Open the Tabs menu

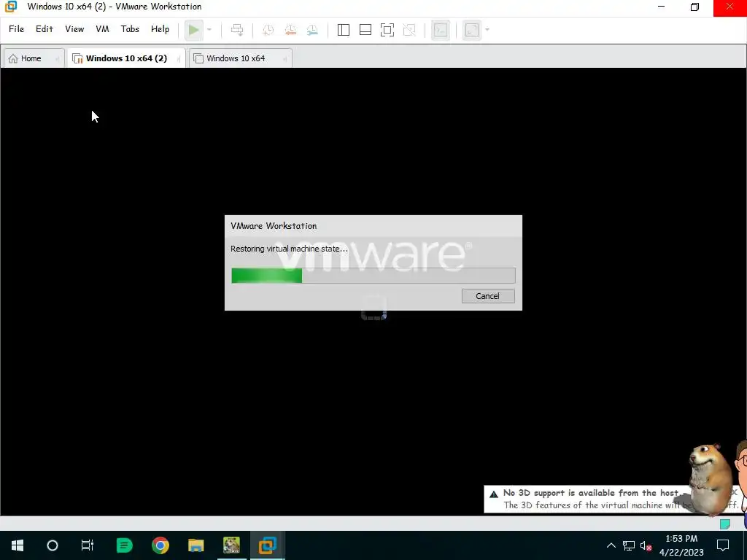click(130, 29)
